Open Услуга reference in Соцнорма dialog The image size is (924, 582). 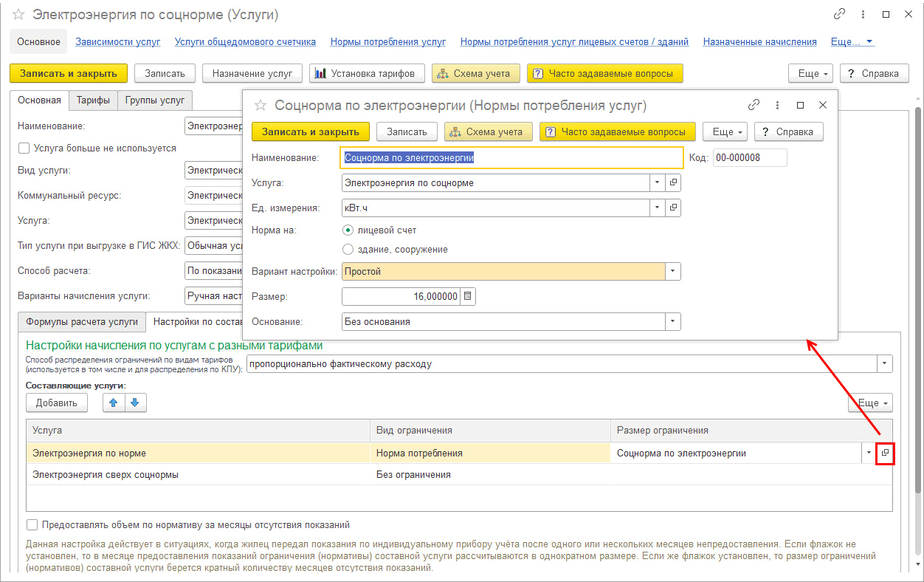pyautogui.click(x=673, y=182)
